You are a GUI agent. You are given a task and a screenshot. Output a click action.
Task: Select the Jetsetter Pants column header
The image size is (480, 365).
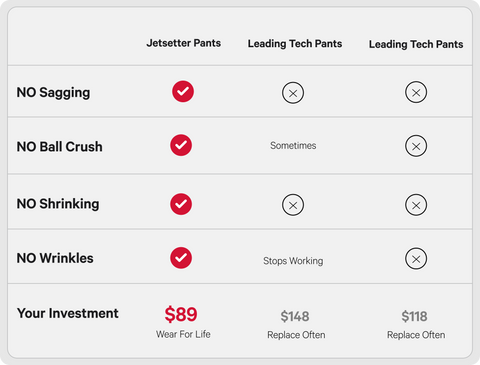(184, 43)
